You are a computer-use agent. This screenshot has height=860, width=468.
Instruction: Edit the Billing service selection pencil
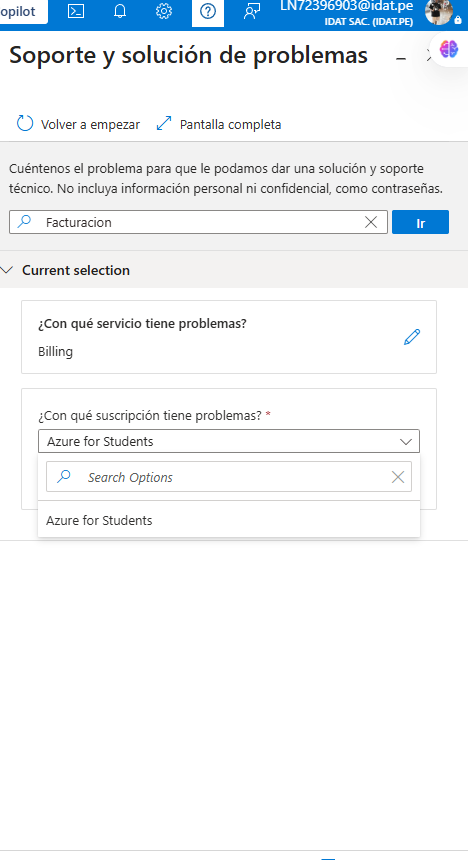(412, 337)
